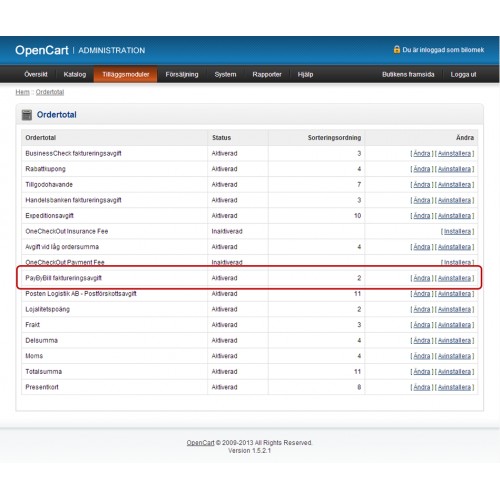This screenshot has width=500, height=500.
Task: Open the Hjälp menu
Action: 305,74
